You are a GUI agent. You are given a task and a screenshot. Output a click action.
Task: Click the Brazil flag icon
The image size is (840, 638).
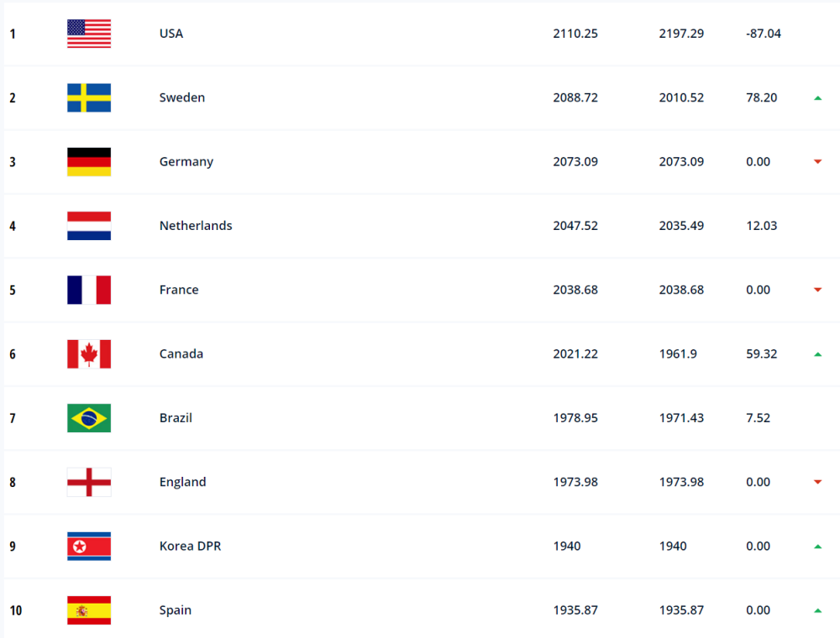(89, 418)
